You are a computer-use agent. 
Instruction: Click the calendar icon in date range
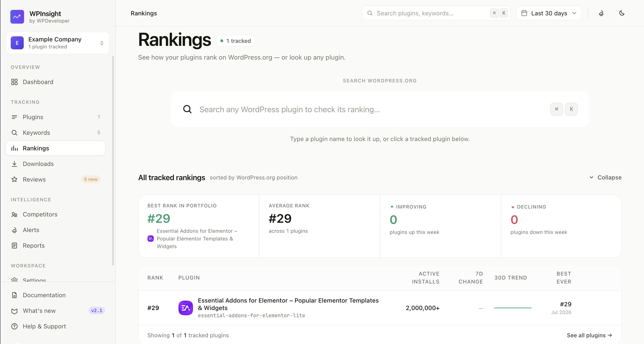[524, 13]
